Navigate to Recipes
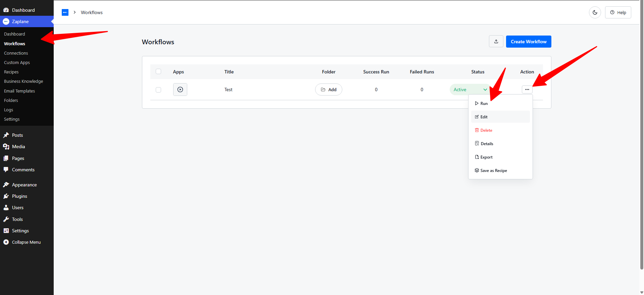 point(11,72)
